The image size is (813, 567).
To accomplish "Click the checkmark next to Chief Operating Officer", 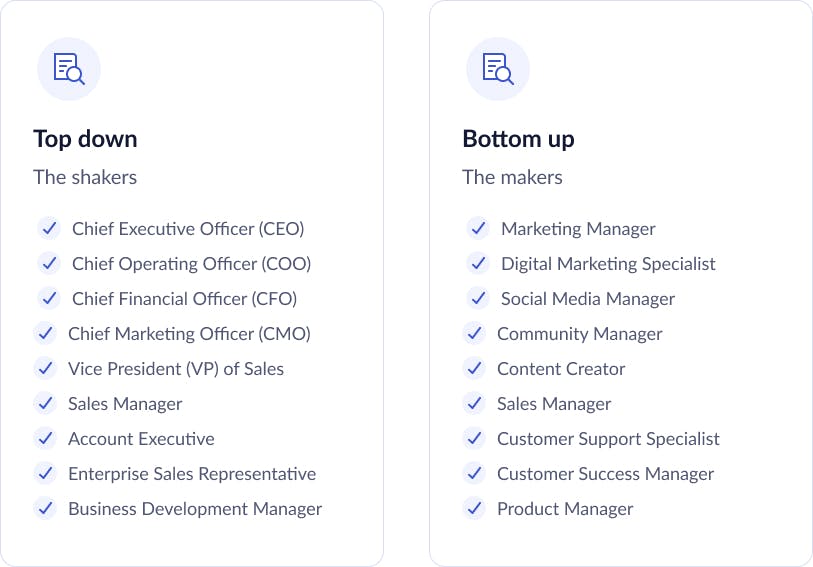I will [x=49, y=263].
